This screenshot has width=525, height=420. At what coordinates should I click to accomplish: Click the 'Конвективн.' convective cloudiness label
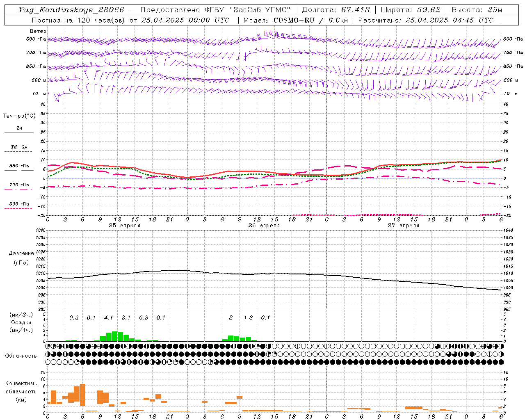click(x=21, y=383)
